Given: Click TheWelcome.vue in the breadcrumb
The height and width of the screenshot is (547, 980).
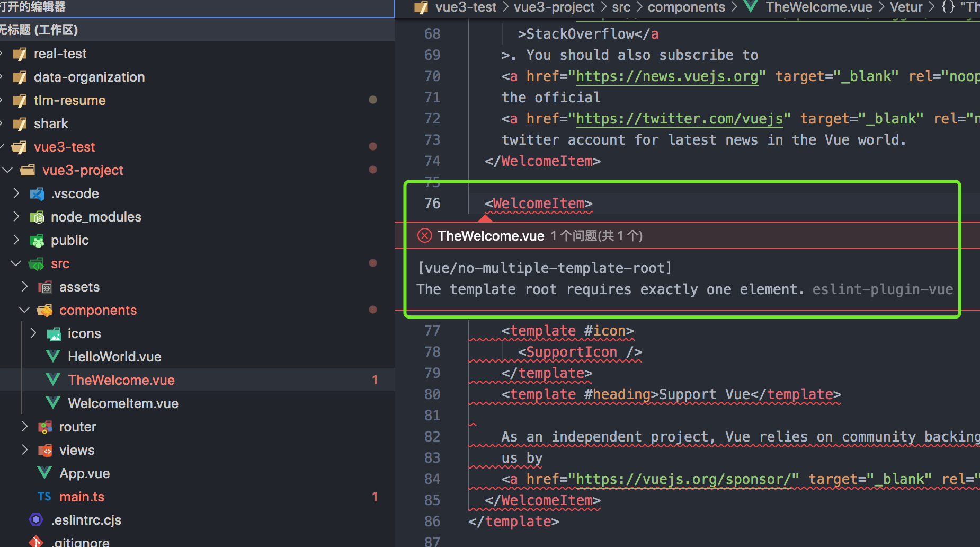Looking at the screenshot, I should pos(819,7).
